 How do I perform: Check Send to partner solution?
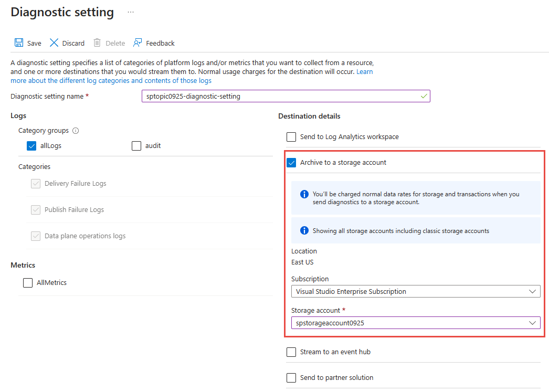point(291,377)
